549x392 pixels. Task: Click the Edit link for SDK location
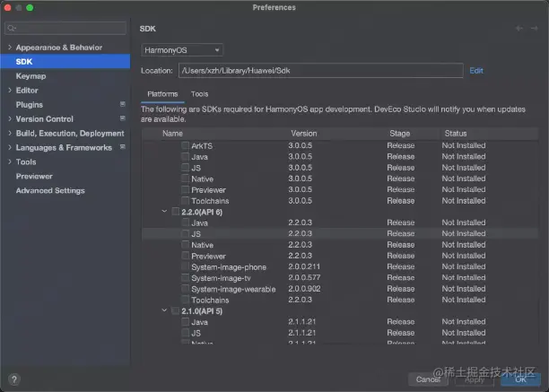[476, 70]
